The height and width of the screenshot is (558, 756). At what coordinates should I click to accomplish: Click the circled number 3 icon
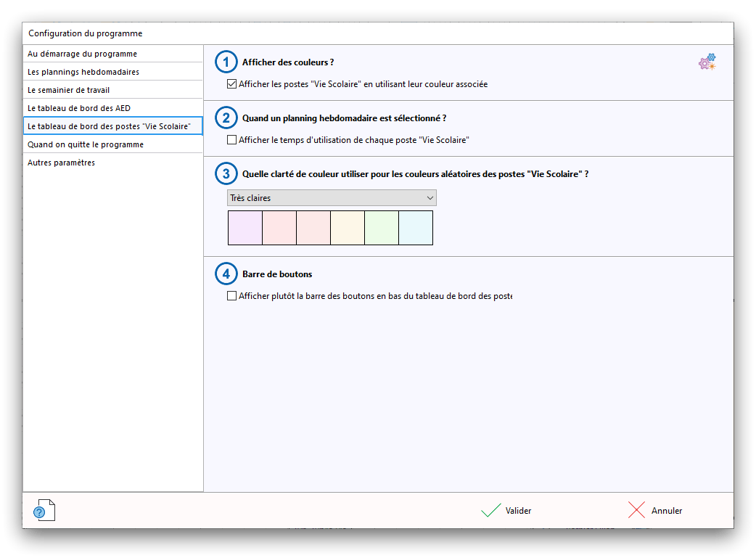(226, 174)
